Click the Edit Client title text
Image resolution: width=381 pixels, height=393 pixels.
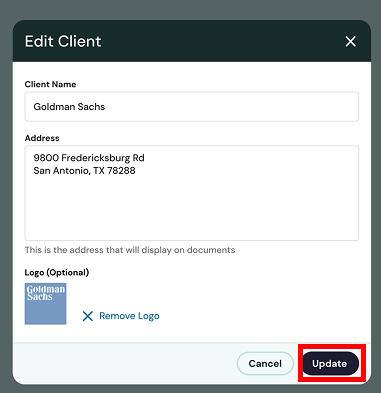(63, 42)
